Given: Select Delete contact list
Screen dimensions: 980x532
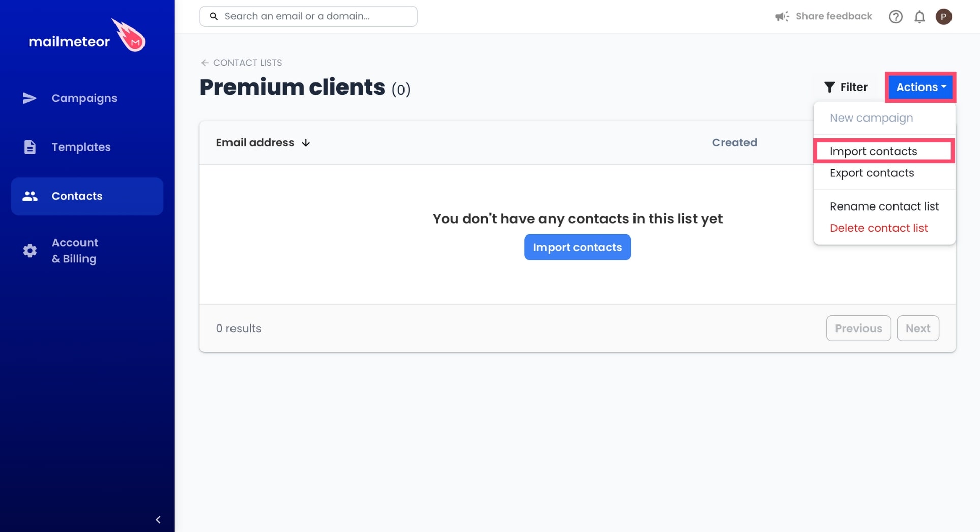Looking at the screenshot, I should 878,228.
